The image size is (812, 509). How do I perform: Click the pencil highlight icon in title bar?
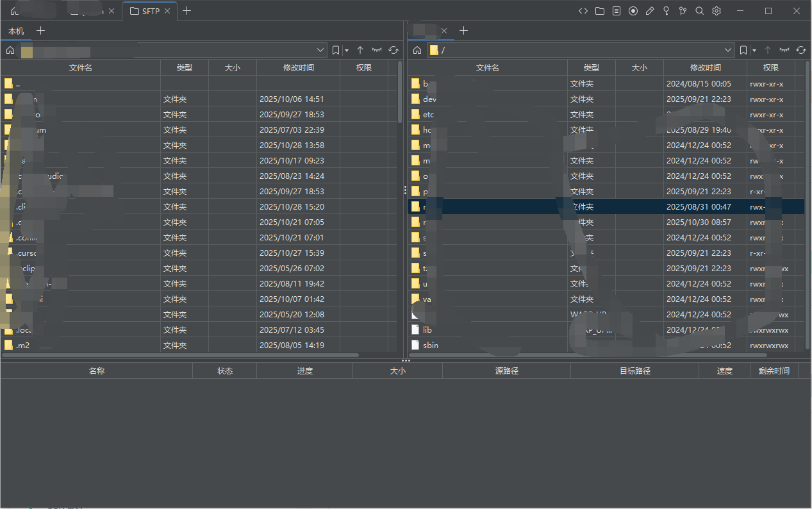click(x=650, y=11)
